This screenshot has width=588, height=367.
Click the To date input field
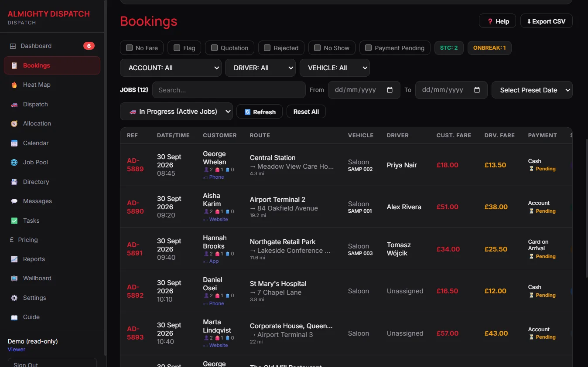tap(451, 90)
